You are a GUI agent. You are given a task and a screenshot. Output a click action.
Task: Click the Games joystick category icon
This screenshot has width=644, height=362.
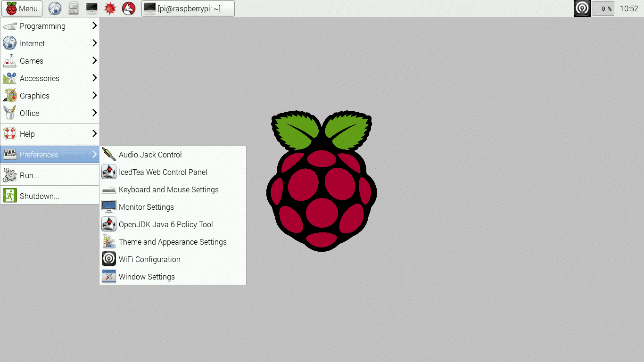point(10,61)
